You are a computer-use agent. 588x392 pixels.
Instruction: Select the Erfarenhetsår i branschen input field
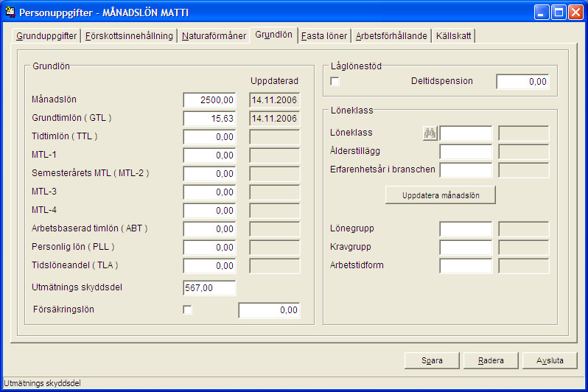click(x=466, y=170)
